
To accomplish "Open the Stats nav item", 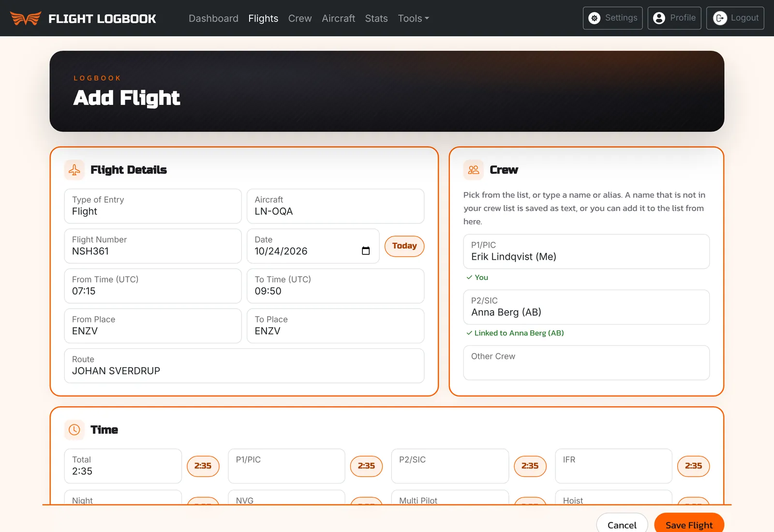I will coord(376,18).
